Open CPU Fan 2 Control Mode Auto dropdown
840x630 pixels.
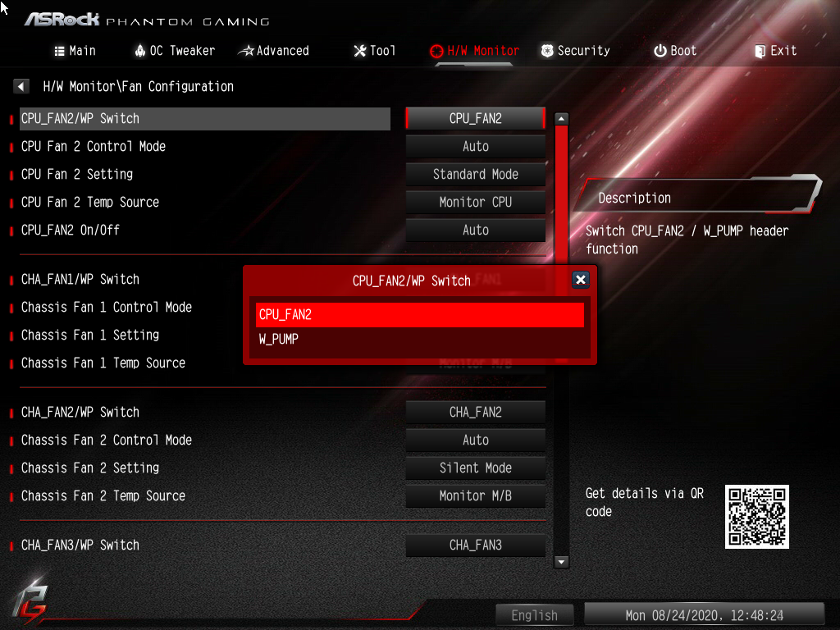(476, 146)
